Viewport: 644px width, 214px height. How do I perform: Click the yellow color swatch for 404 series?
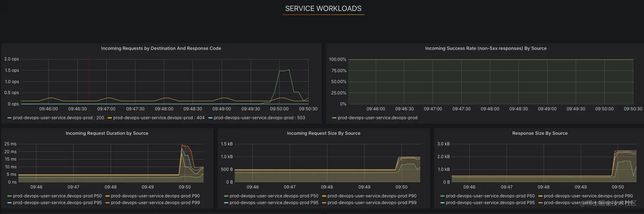click(x=110, y=118)
